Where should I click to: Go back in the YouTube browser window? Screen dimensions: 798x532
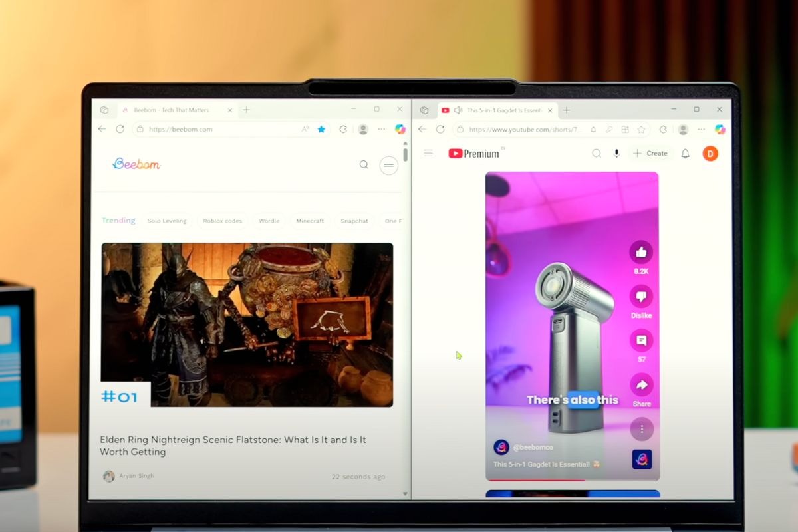point(422,129)
